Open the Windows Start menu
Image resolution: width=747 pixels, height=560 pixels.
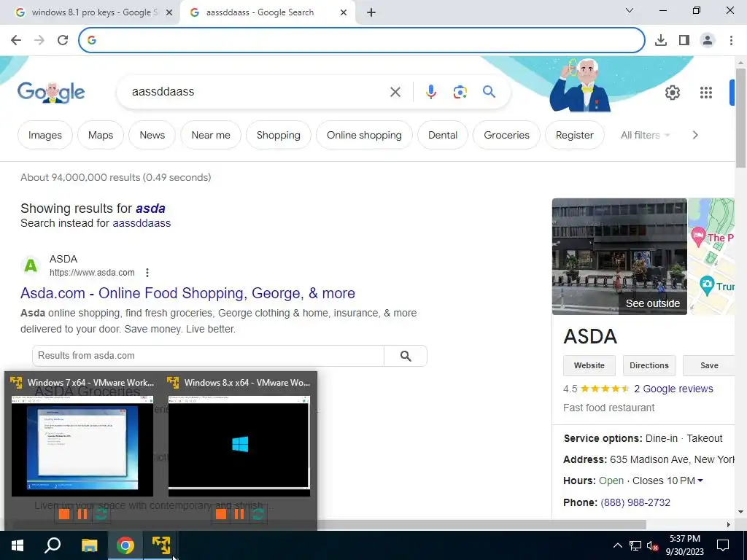(18, 545)
